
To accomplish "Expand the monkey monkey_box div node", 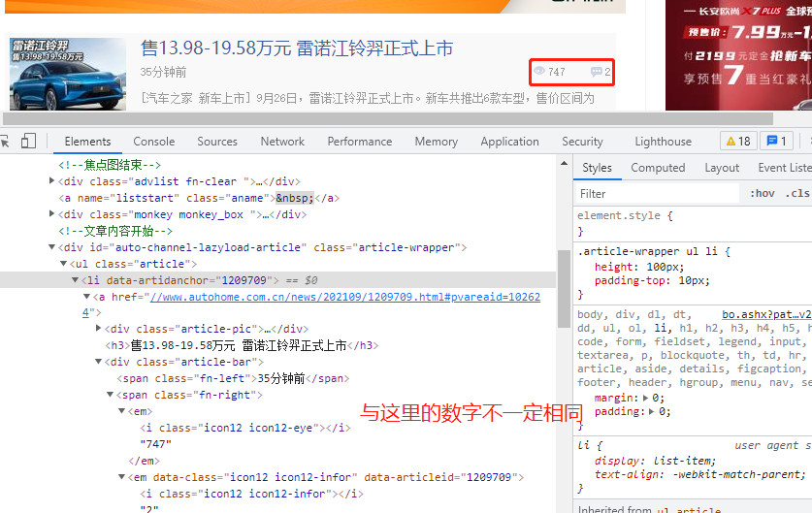I will pos(51,213).
